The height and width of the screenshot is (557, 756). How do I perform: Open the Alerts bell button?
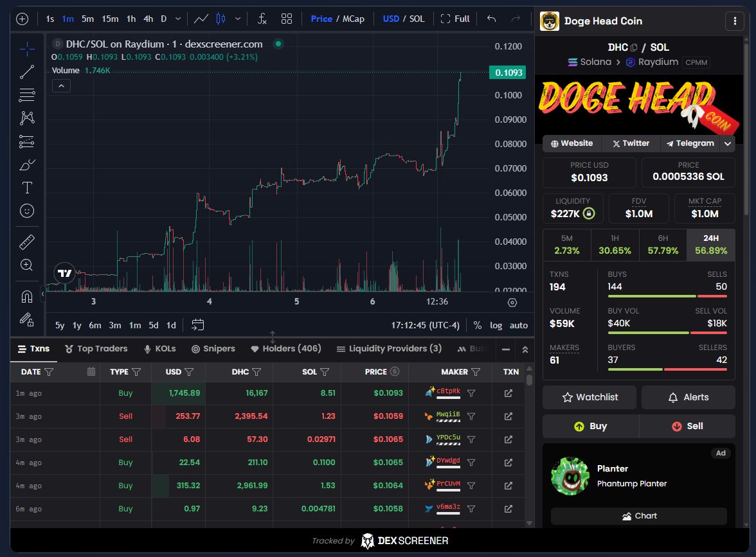[x=688, y=397]
